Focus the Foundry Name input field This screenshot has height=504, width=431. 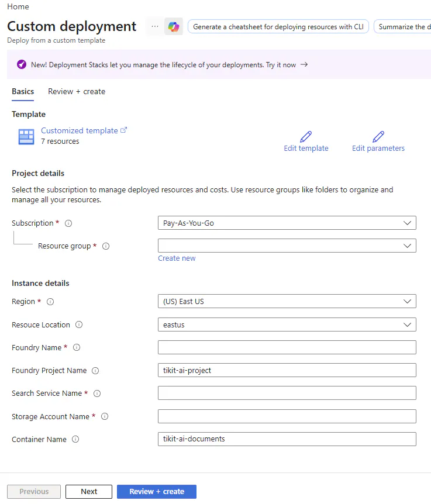tap(287, 347)
